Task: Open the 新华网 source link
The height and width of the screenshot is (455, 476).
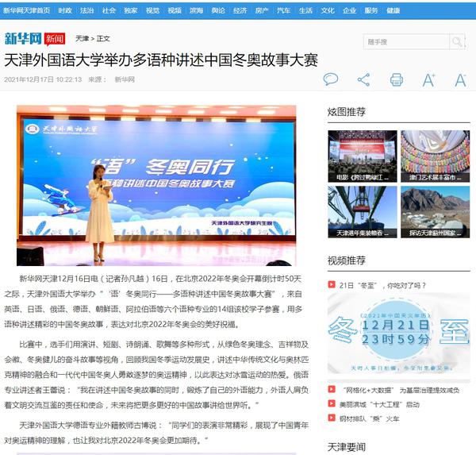Action: [125, 79]
